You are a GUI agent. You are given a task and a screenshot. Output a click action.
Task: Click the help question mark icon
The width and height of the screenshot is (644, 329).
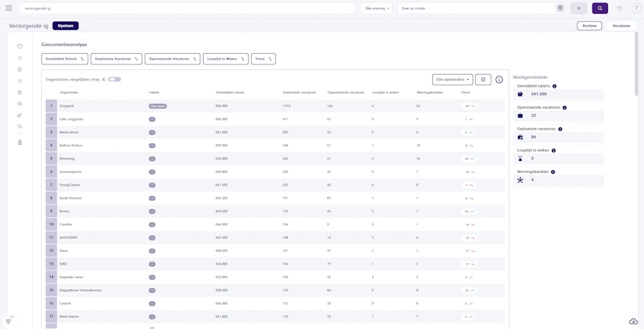(636, 8)
